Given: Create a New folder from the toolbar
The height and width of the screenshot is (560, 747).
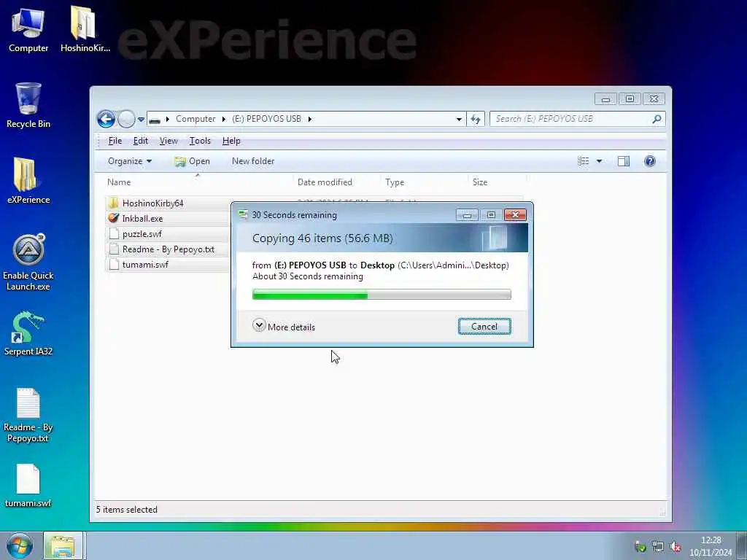Looking at the screenshot, I should click(x=253, y=161).
